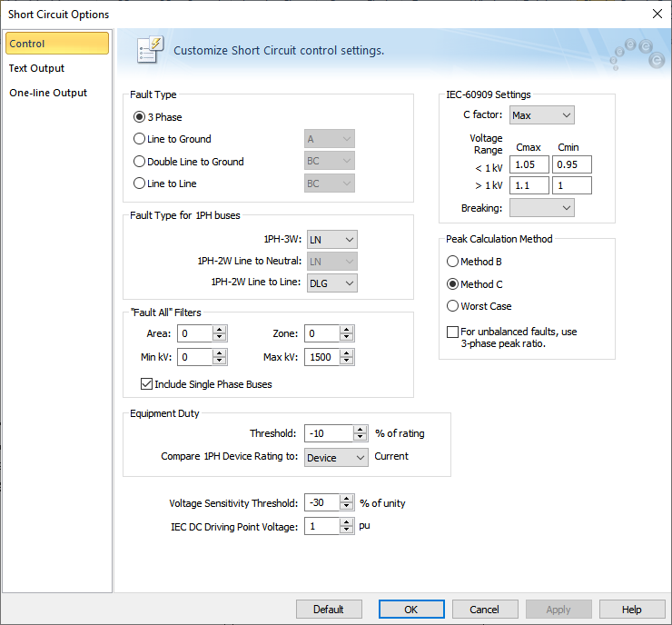This screenshot has width=672, height=625.
Task: Click the Default button
Action: coord(328,610)
